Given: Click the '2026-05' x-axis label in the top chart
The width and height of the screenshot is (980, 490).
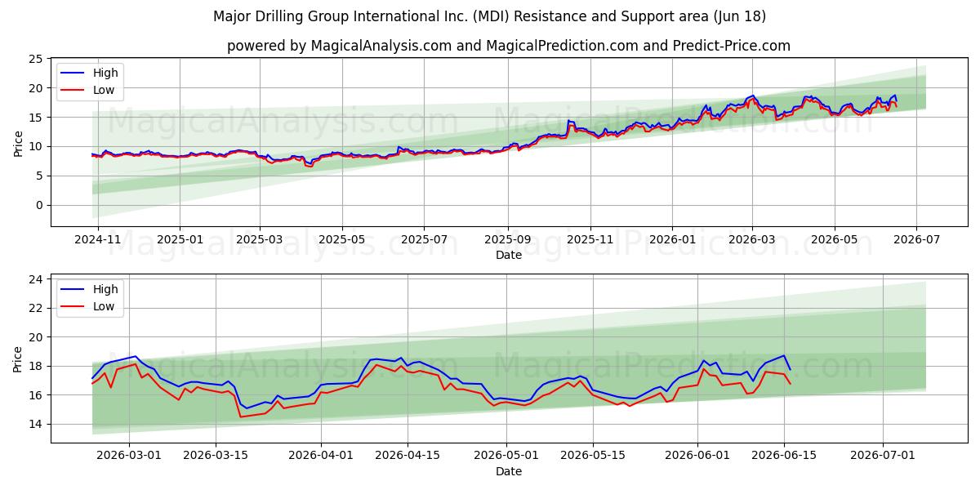Looking at the screenshot, I should tap(834, 241).
